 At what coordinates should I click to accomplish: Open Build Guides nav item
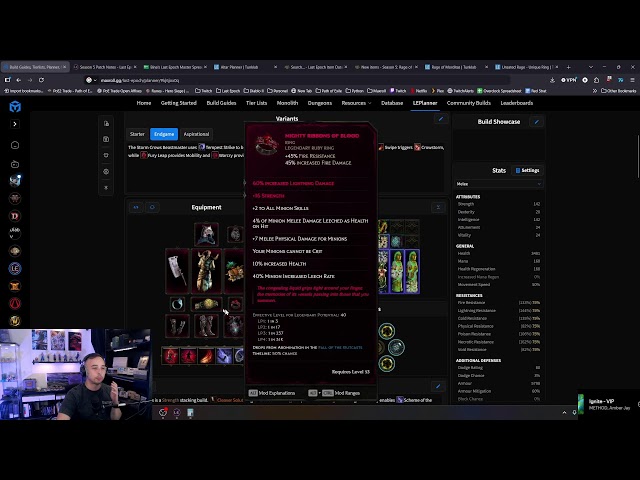[221, 103]
